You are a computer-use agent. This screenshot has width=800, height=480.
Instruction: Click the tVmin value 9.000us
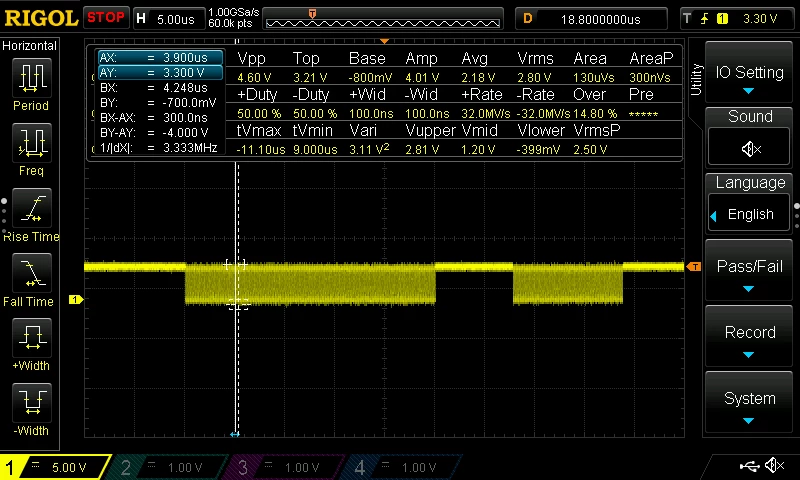(x=315, y=149)
